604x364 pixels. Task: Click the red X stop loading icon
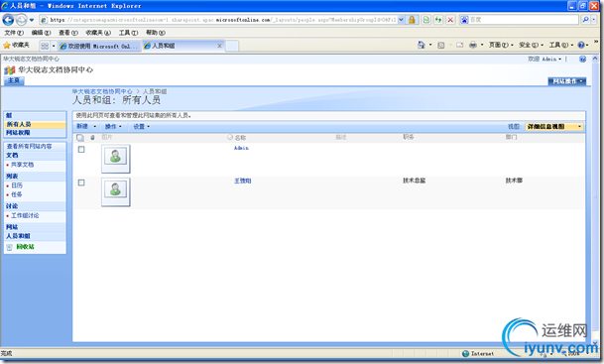coord(450,20)
